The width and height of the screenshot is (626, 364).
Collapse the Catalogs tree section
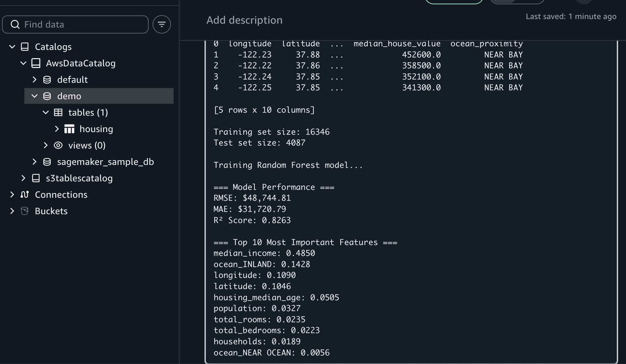(12, 47)
